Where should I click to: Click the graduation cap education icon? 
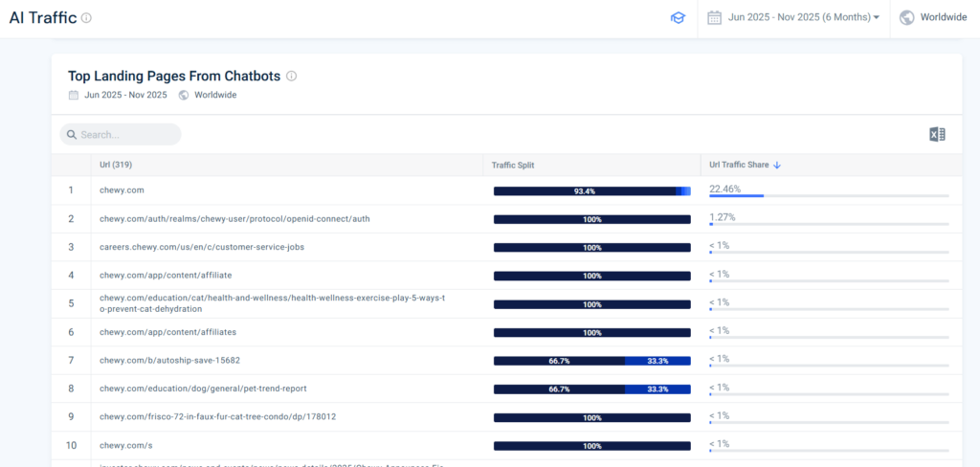point(678,18)
